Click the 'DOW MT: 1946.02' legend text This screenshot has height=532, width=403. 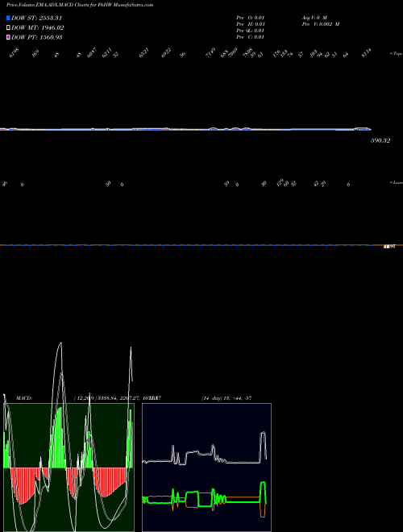37,28
